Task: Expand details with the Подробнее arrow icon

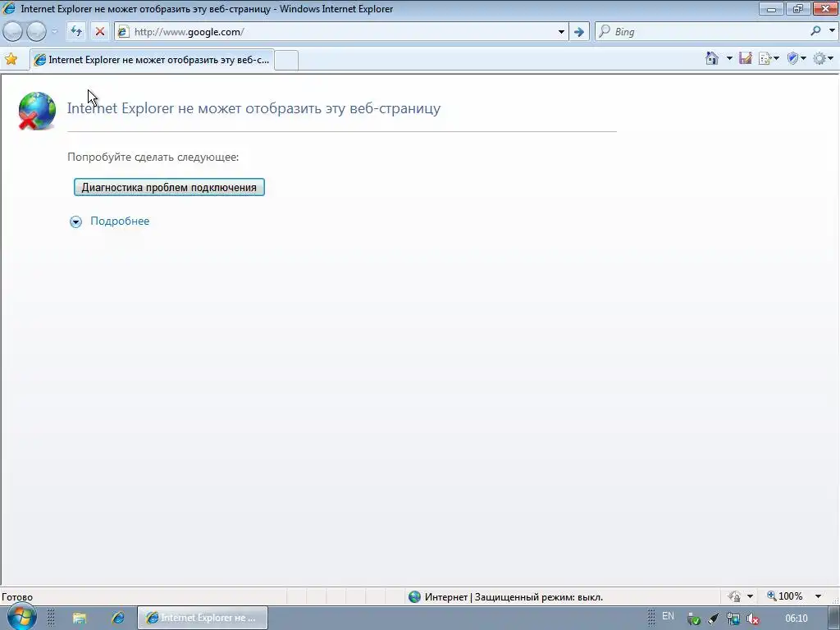Action: [x=76, y=221]
